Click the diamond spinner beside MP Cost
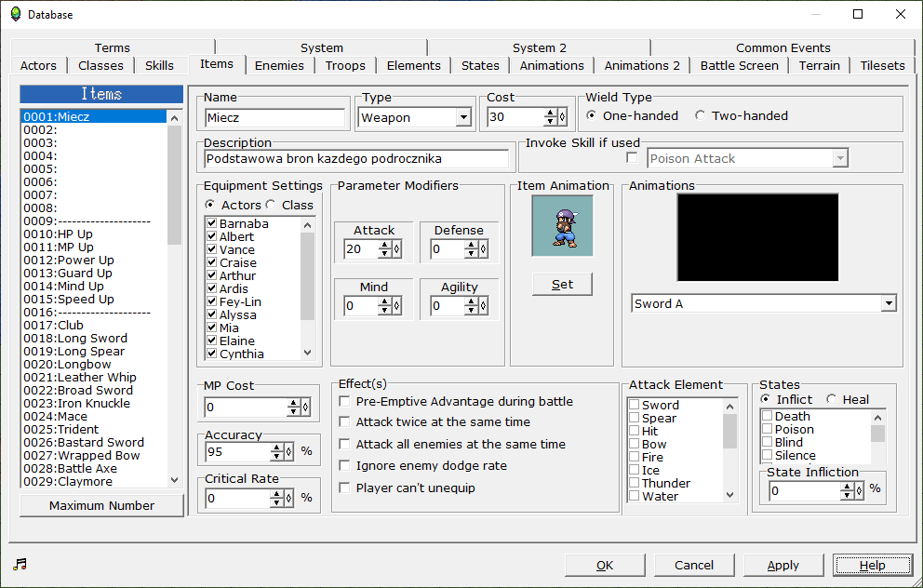 tap(305, 407)
